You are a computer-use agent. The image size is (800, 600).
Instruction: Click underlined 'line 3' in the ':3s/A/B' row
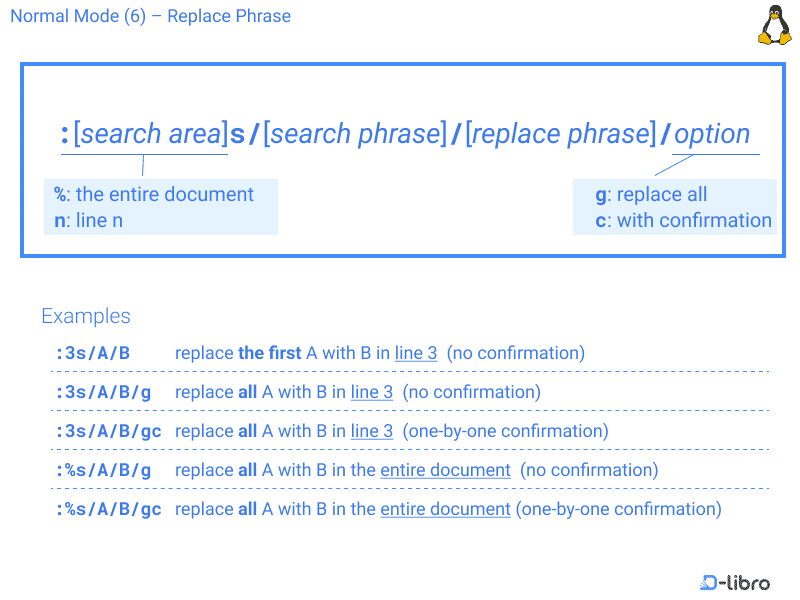(x=416, y=353)
